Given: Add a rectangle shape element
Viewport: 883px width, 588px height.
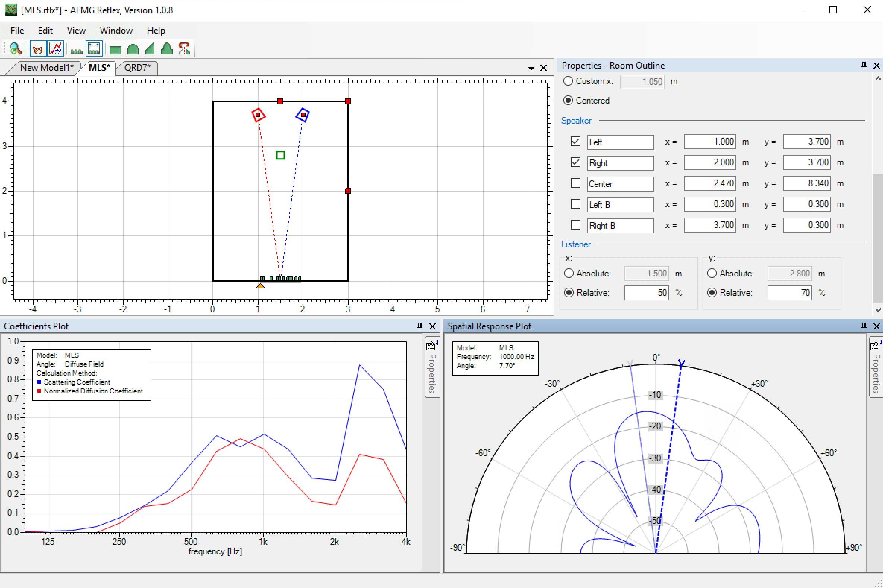Looking at the screenshot, I should tap(115, 50).
